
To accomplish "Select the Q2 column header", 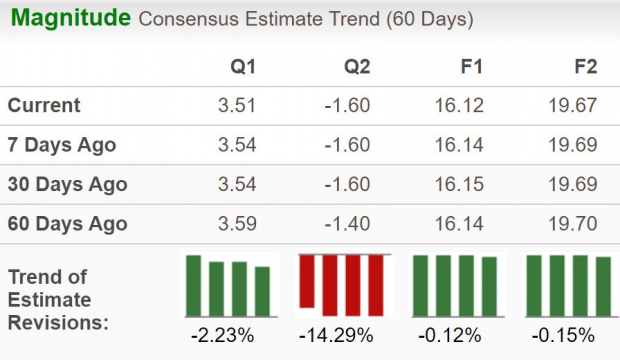I will pos(357,66).
